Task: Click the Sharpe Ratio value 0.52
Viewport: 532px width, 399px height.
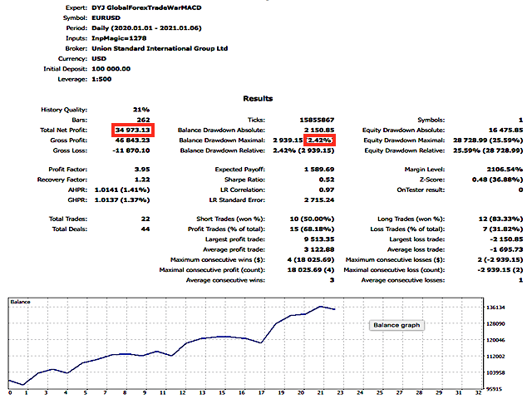Action: pos(327,180)
